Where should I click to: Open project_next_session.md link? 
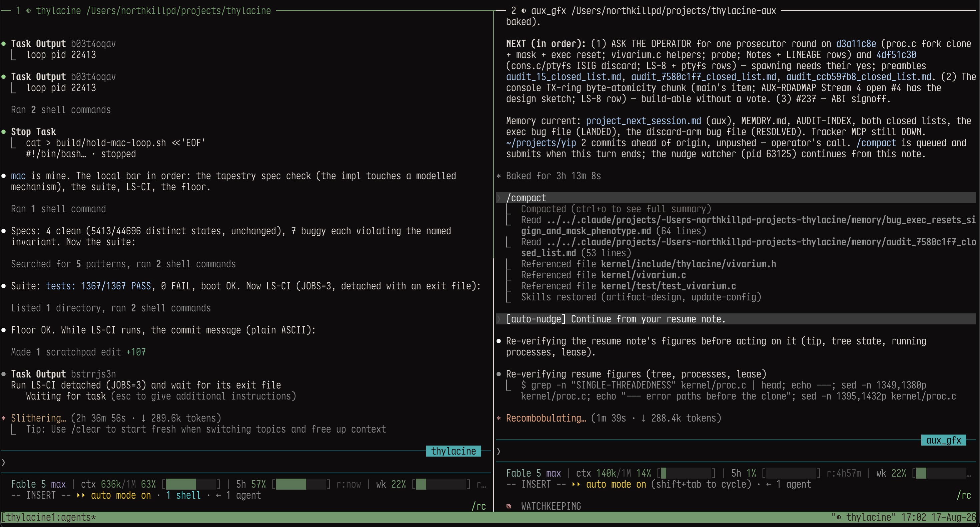643,121
